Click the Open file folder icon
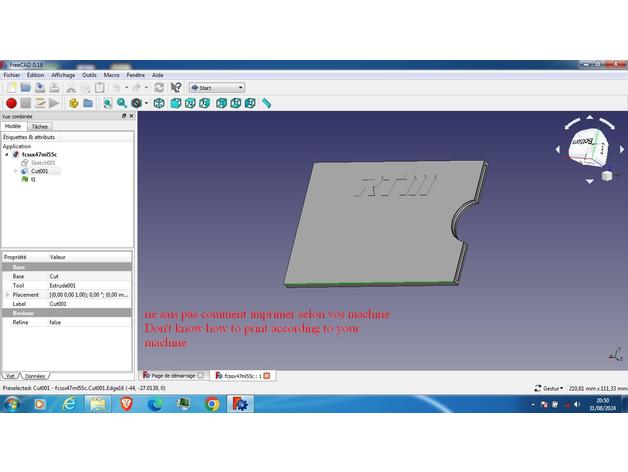 pos(25,88)
